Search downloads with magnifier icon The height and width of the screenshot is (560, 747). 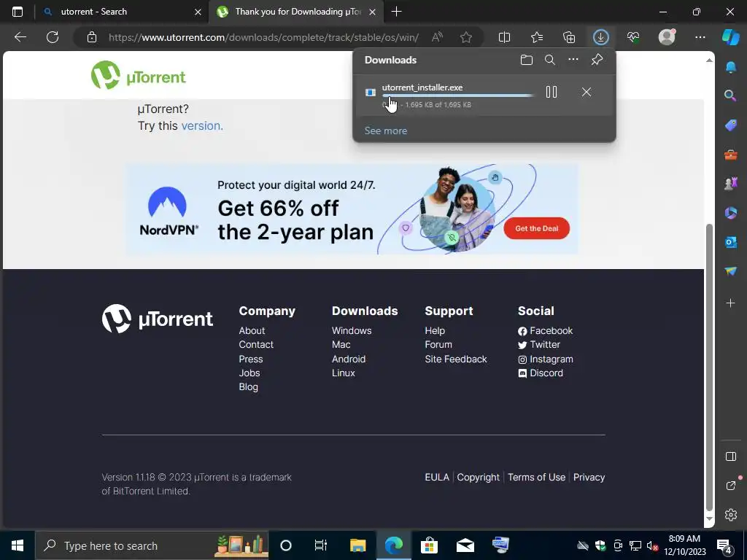coord(550,60)
